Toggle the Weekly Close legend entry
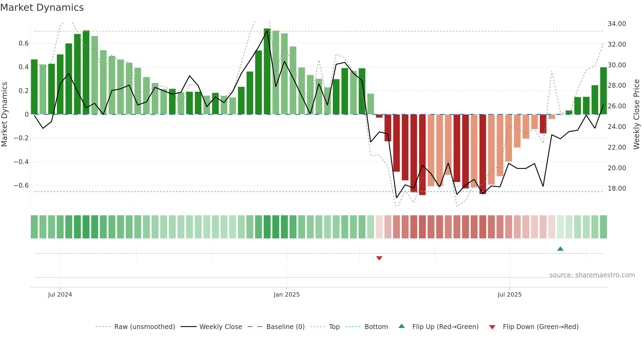The width and height of the screenshot is (644, 362). click(x=211, y=327)
